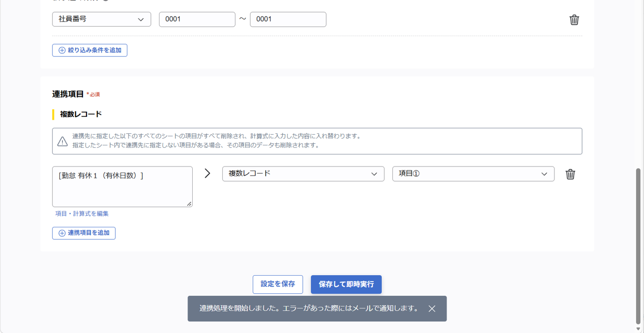
Task: Open the 社員番号 filter type dropdown
Action: pos(102,19)
